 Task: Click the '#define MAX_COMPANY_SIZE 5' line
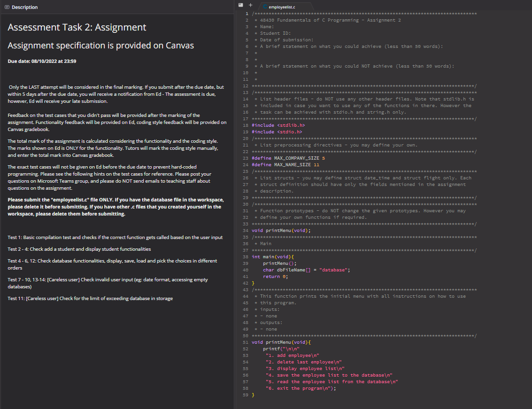coord(288,158)
